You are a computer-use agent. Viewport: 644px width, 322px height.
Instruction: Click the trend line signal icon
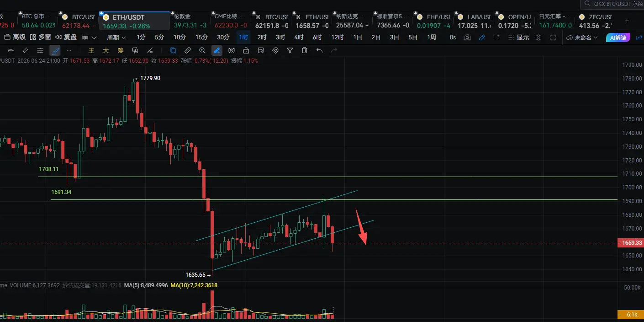150,50
